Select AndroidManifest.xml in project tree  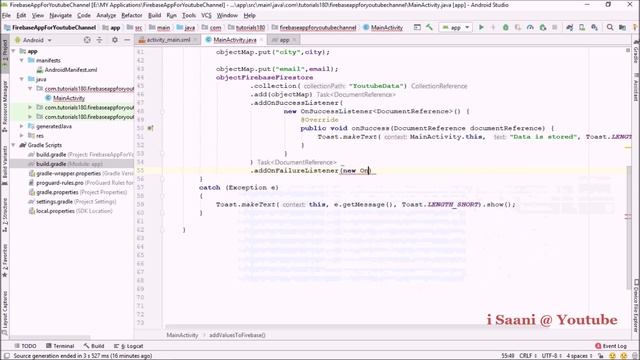[67, 70]
